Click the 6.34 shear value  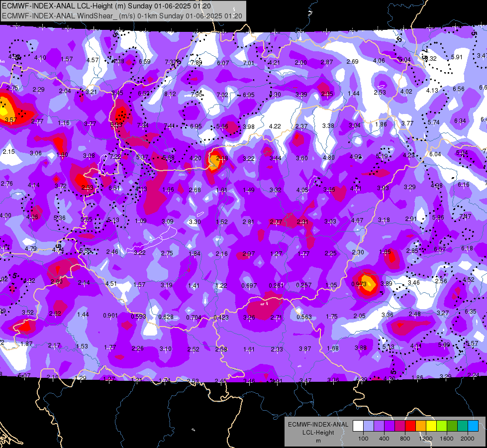(460, 120)
